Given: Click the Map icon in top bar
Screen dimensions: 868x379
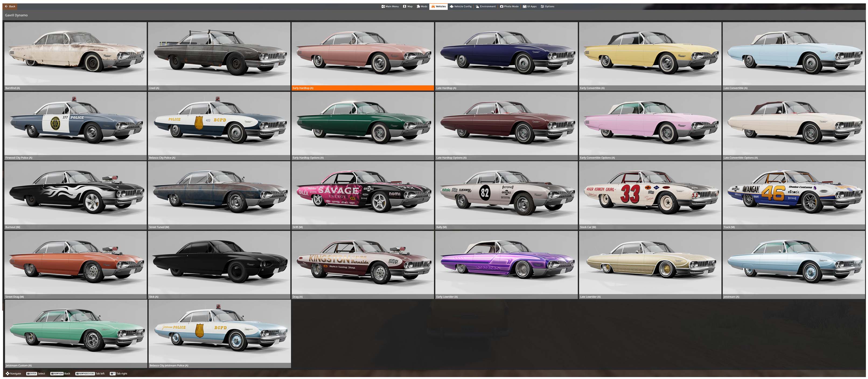Looking at the screenshot, I should point(404,6).
